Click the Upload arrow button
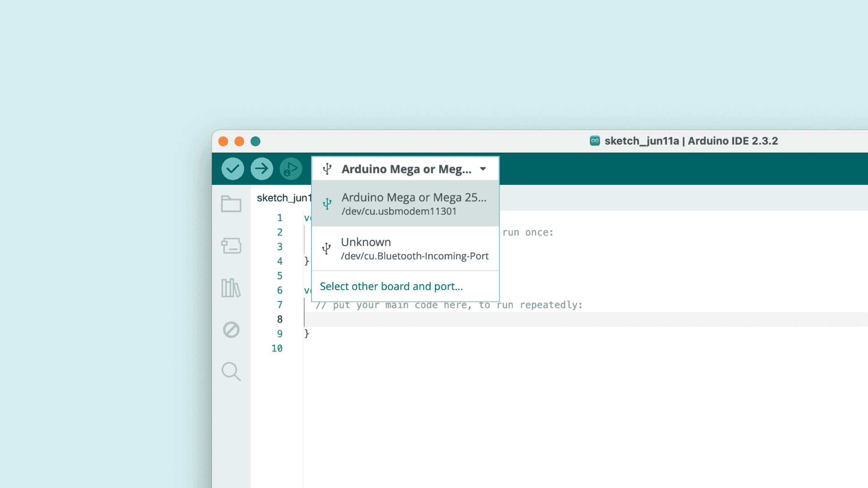 [262, 169]
